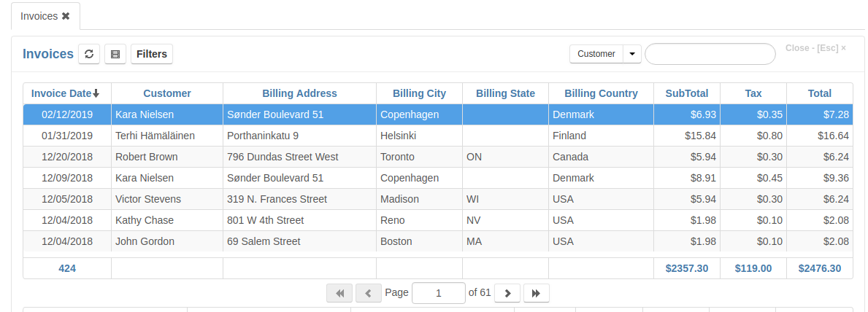Viewport: 868px width, 312px height.
Task: Sort by Billing Country column header
Action: tap(602, 93)
